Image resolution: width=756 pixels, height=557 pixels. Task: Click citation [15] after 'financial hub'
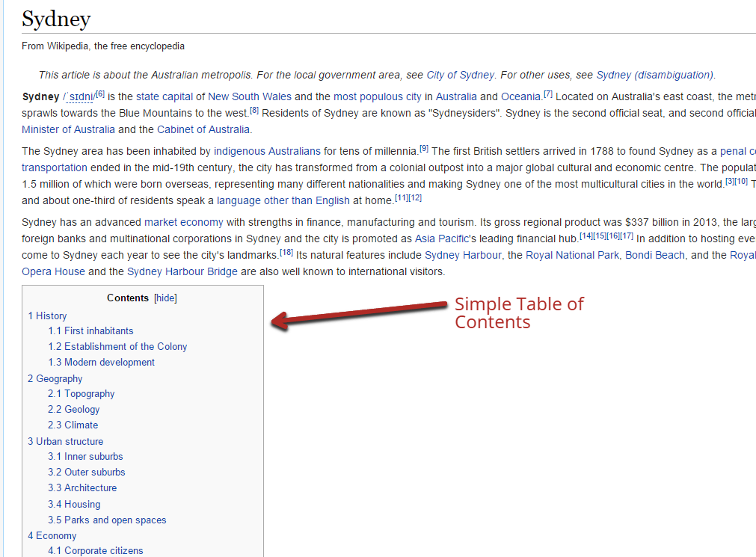pyautogui.click(x=599, y=236)
